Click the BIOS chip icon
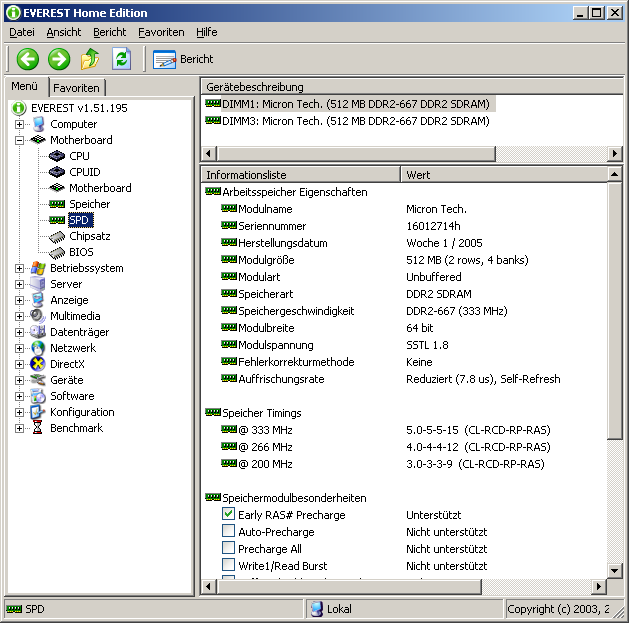Image resolution: width=629 pixels, height=623 pixels. click(57, 253)
